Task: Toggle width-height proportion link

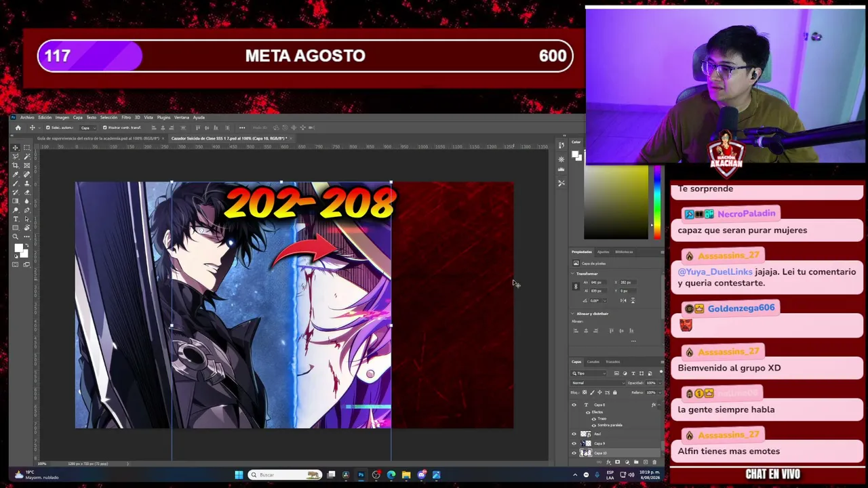Action: coord(576,286)
